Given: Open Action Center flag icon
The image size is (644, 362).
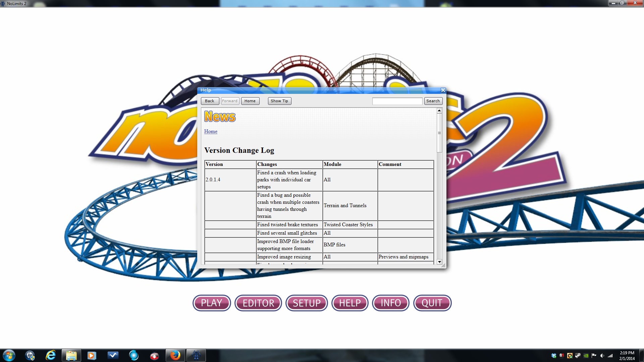Looking at the screenshot, I should (594, 356).
